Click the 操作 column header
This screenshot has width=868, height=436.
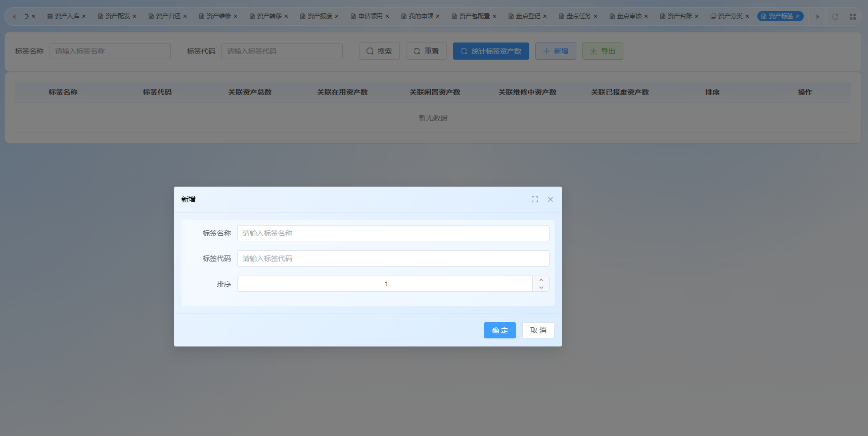(805, 92)
